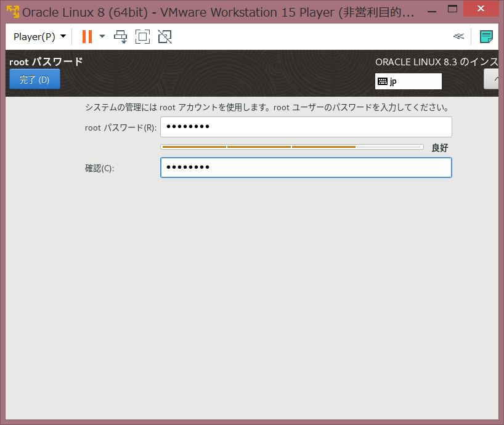The height and width of the screenshot is (425, 504).
Task: Expand the power options dropdown arrow
Action: click(x=102, y=36)
